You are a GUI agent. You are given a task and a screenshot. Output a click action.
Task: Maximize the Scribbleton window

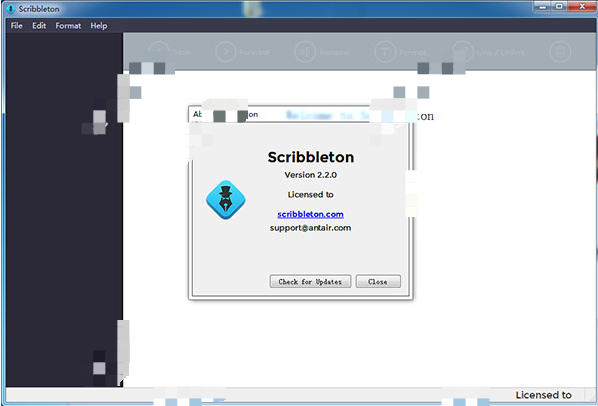click(559, 7)
